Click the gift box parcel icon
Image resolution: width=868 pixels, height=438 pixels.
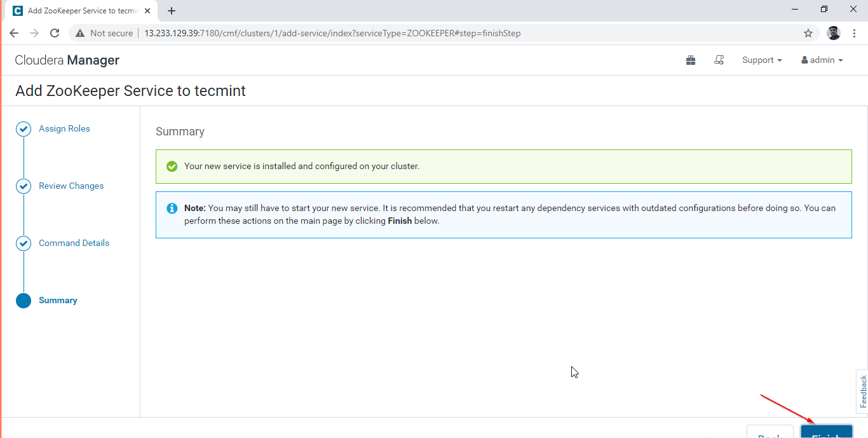691,60
